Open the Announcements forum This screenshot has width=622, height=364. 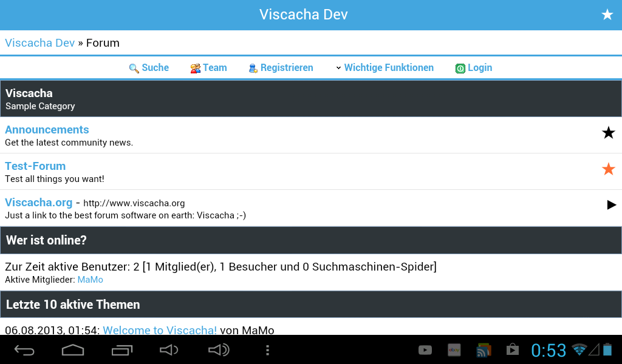47,130
